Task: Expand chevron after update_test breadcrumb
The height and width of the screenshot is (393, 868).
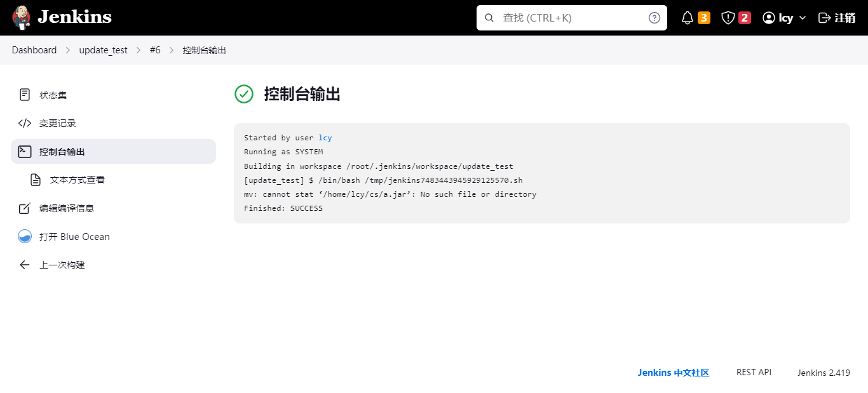Action: (139, 50)
